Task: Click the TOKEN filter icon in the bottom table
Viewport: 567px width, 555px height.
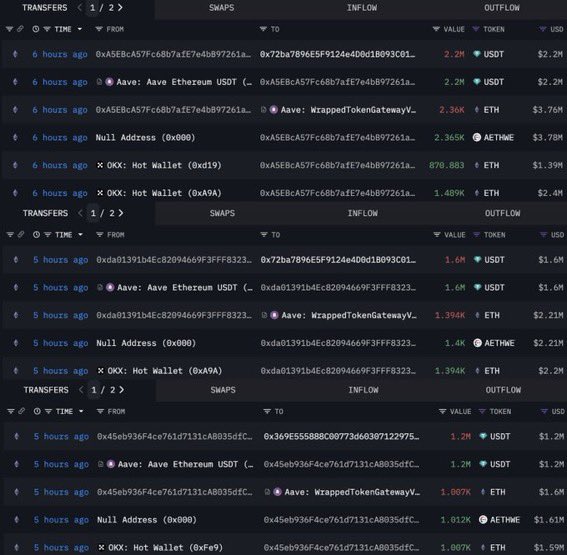Action: (482, 411)
